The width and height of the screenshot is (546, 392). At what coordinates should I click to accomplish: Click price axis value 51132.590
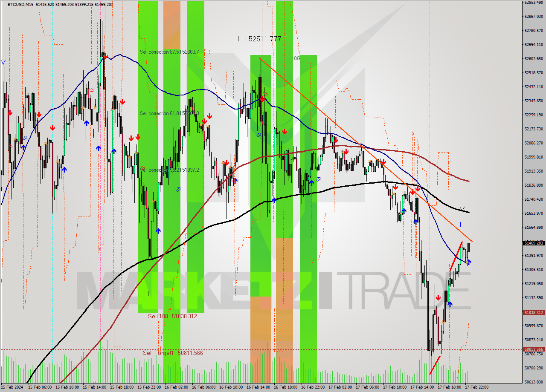click(x=534, y=298)
